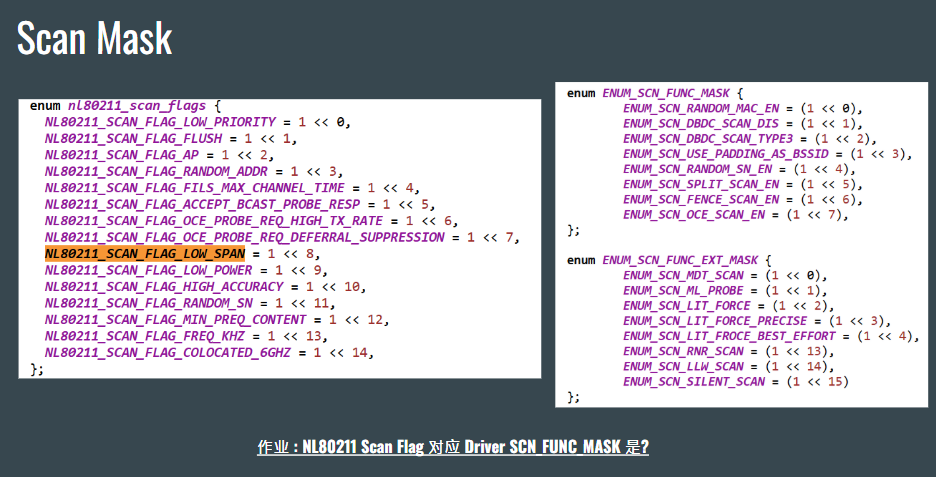This screenshot has width=936, height=477.
Task: Click ENUM_SCN_OCE_SCAN_EN line
Action: pos(736,215)
